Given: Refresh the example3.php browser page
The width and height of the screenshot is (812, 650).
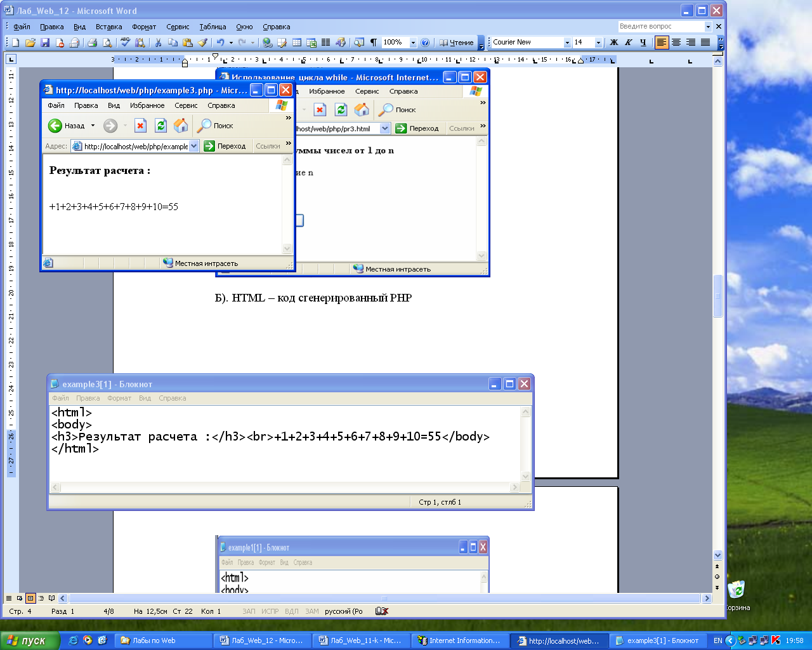Looking at the screenshot, I should click(x=160, y=126).
